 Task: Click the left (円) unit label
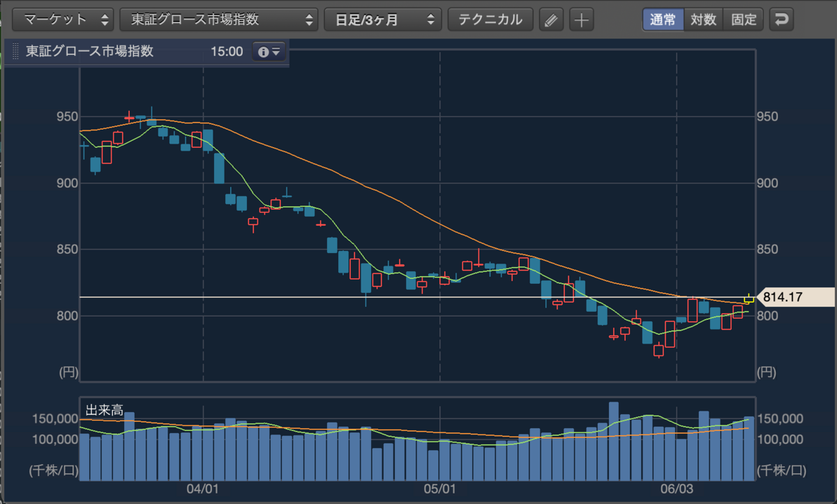[68, 372]
